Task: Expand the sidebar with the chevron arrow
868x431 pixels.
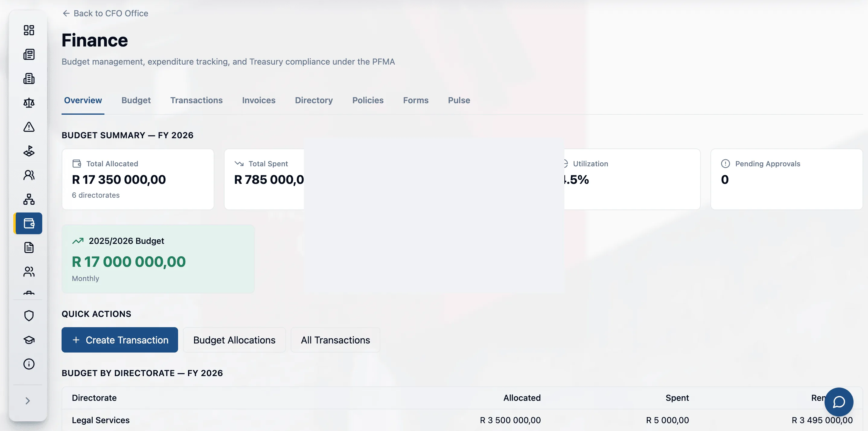Action: pyautogui.click(x=28, y=401)
